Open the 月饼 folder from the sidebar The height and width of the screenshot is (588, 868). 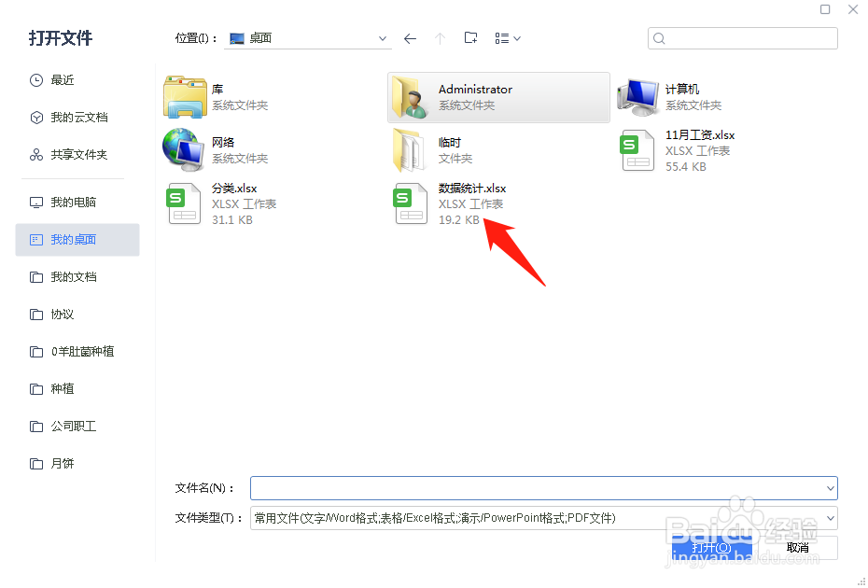(x=61, y=463)
